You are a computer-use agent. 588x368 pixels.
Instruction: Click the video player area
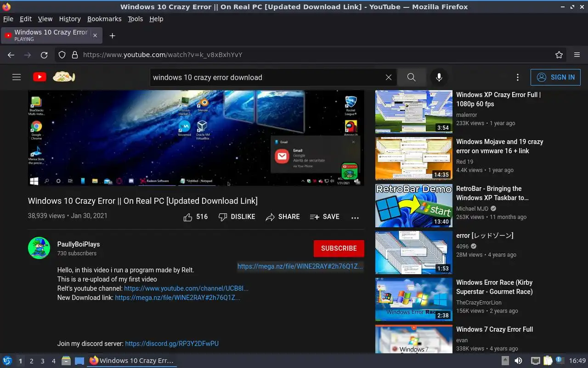click(196, 138)
